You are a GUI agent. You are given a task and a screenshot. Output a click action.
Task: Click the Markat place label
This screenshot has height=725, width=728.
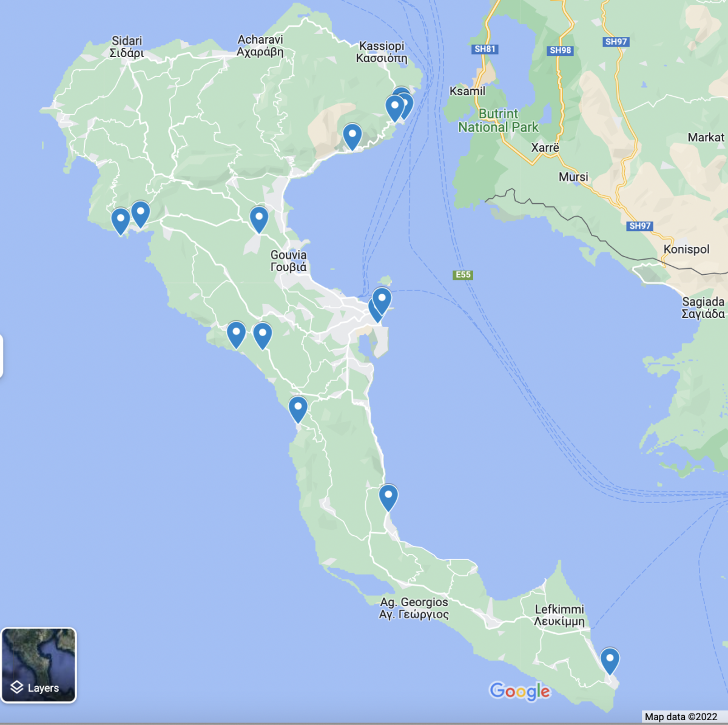point(706,138)
